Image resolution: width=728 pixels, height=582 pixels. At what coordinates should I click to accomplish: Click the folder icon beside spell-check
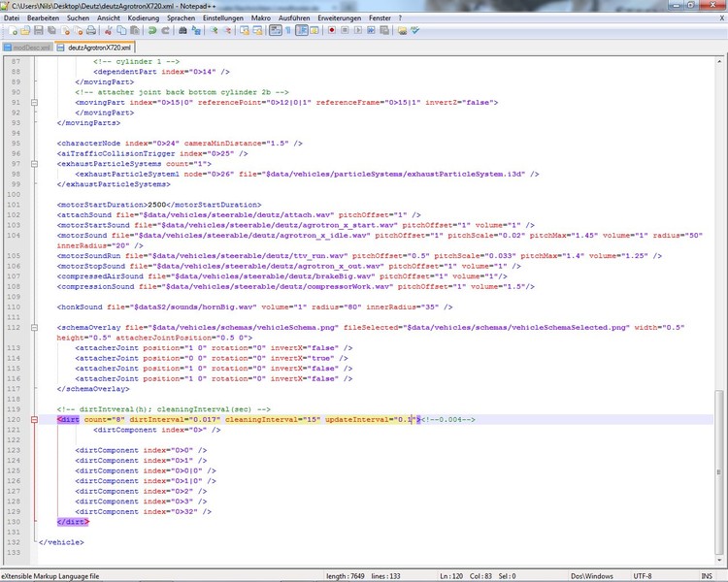tap(402, 31)
